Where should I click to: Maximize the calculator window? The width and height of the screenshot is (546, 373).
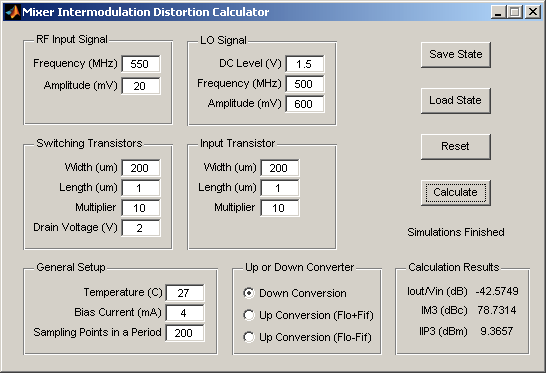pyautogui.click(x=515, y=12)
